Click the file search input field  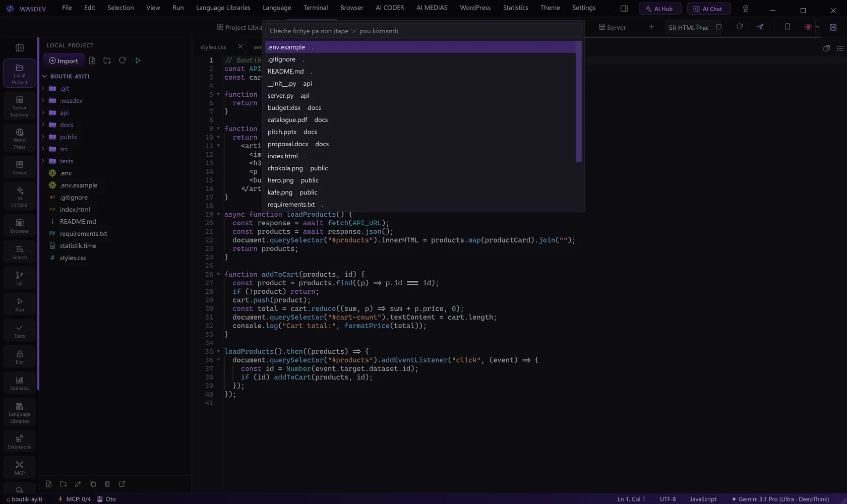pyautogui.click(x=423, y=31)
